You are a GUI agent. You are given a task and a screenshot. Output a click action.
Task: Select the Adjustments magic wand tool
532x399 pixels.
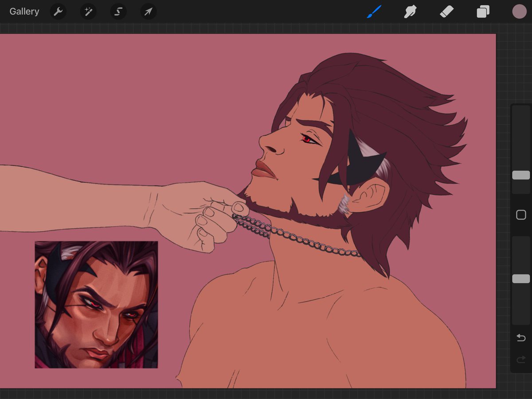[88, 12]
